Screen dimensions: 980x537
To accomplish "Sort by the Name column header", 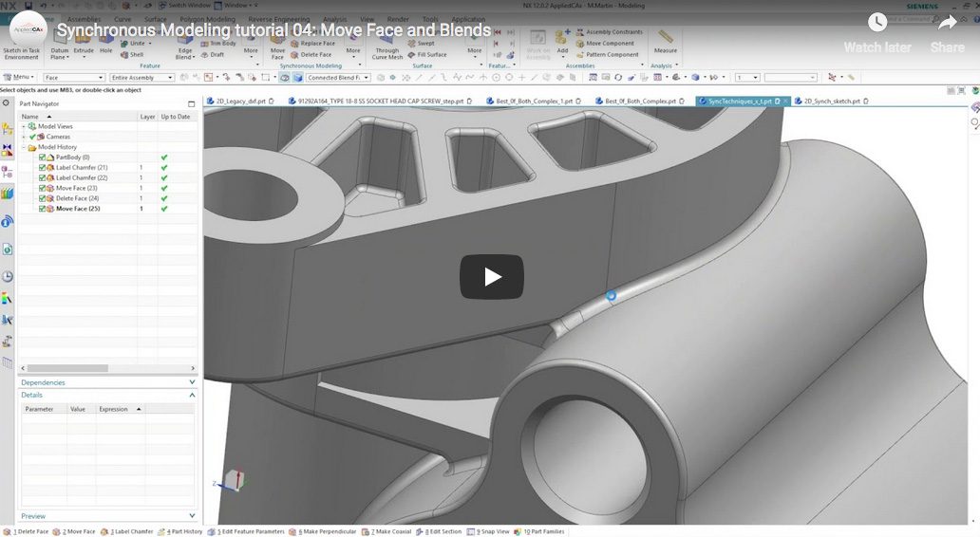I will (78, 116).
